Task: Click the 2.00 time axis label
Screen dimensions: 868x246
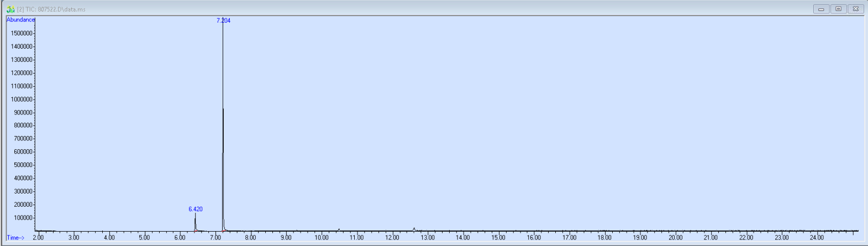Action: [x=38, y=238]
